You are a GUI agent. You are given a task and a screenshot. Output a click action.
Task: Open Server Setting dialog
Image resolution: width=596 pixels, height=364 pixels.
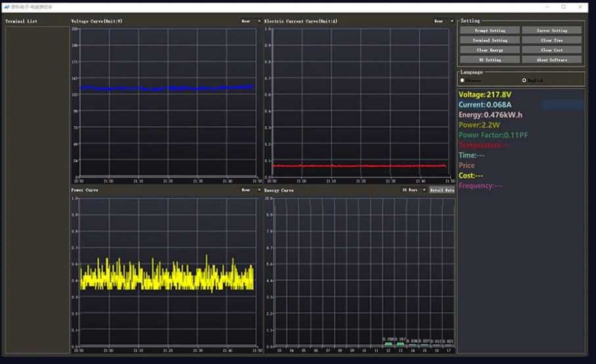pos(551,30)
